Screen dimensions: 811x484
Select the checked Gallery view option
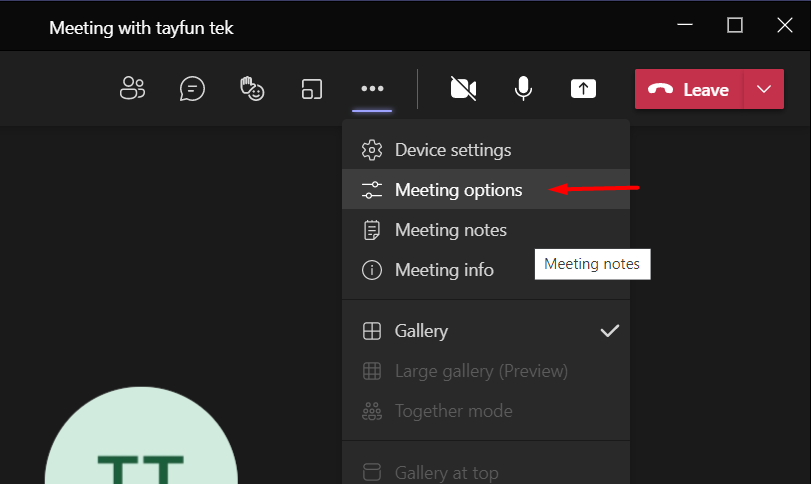coord(421,331)
